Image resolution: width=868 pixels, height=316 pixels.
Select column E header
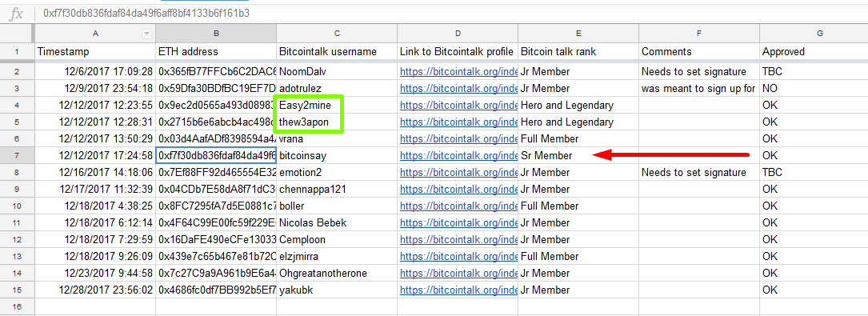pos(578,34)
